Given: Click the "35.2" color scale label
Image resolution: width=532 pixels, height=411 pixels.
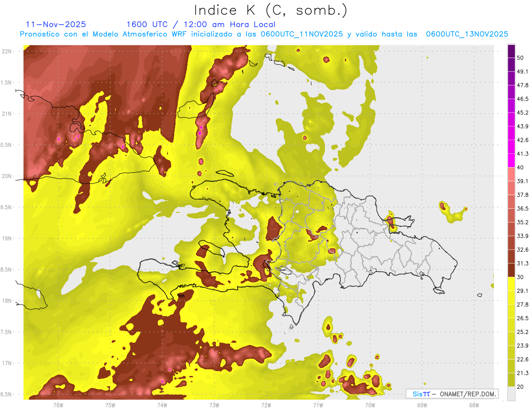Looking at the screenshot, I should (523, 222).
